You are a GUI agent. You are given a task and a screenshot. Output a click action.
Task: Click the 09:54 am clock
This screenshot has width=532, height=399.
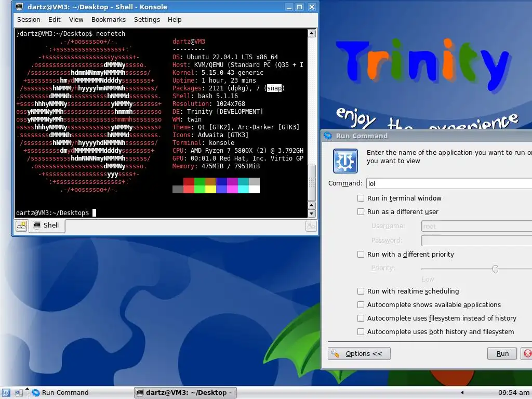coord(514,393)
